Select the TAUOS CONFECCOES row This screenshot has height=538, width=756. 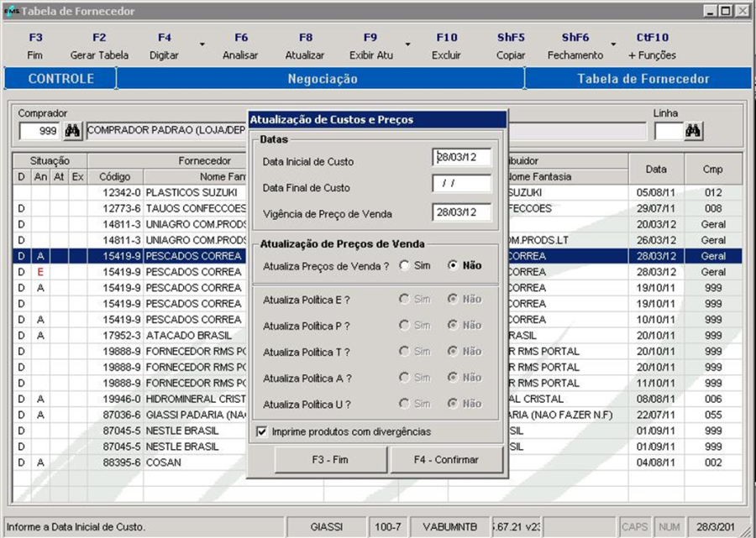coord(377,208)
